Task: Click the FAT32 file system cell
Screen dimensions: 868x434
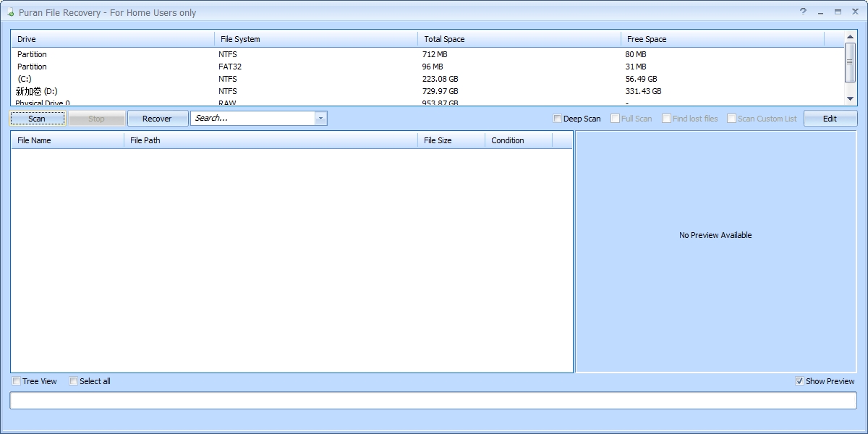Action: pos(229,67)
